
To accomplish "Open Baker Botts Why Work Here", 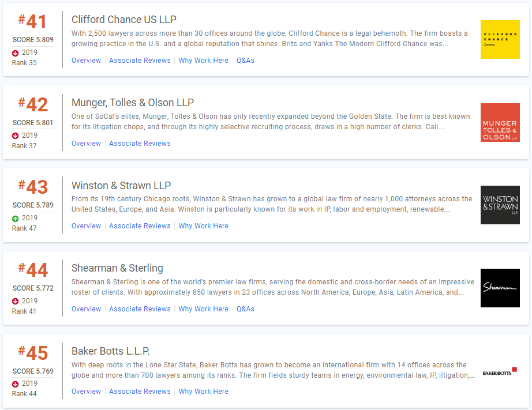I will [204, 392].
